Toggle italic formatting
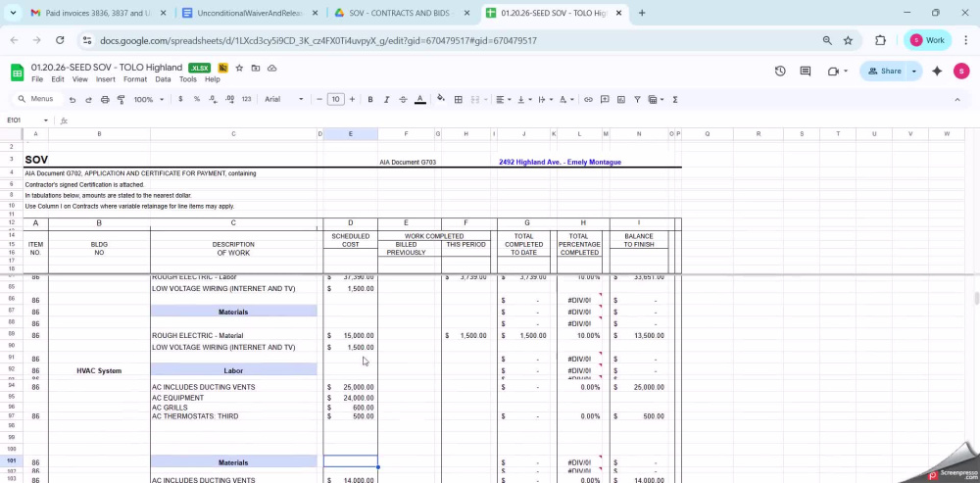 coord(386,99)
